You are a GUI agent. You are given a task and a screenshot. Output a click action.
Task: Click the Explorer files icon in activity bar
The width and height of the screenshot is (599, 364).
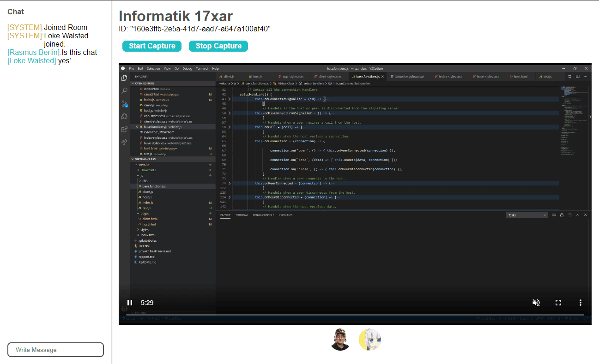pyautogui.click(x=124, y=78)
